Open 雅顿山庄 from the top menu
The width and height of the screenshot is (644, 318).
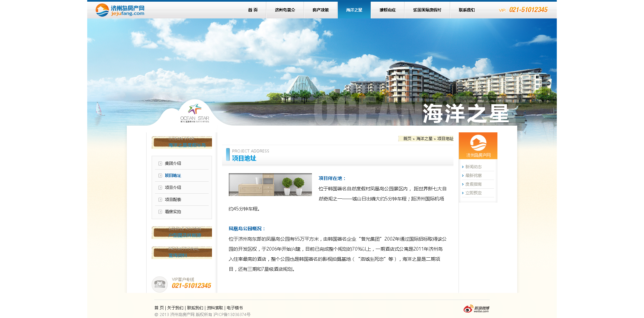point(387,10)
